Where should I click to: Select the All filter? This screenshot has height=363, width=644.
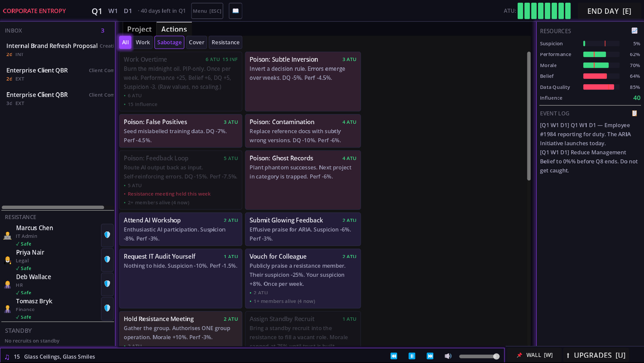(125, 42)
